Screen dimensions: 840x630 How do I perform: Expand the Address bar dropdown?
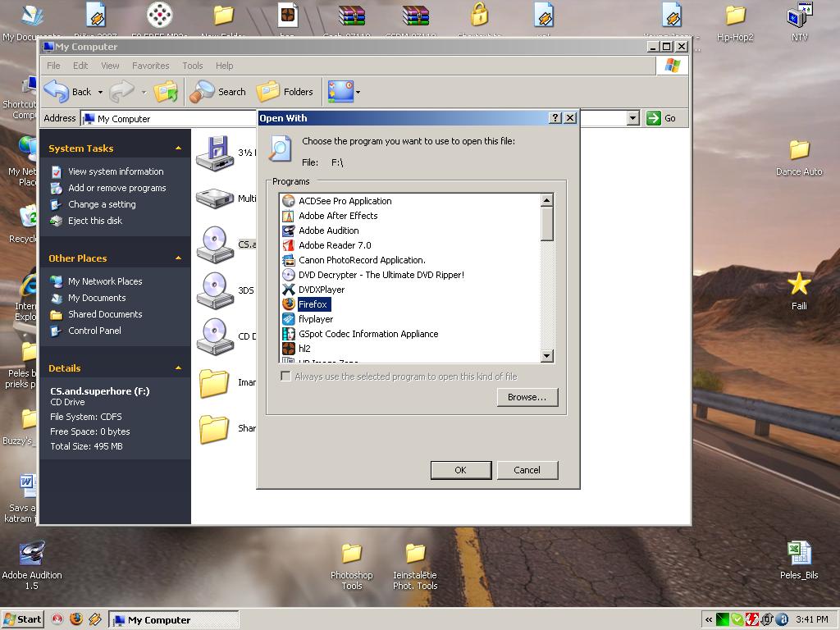click(632, 118)
